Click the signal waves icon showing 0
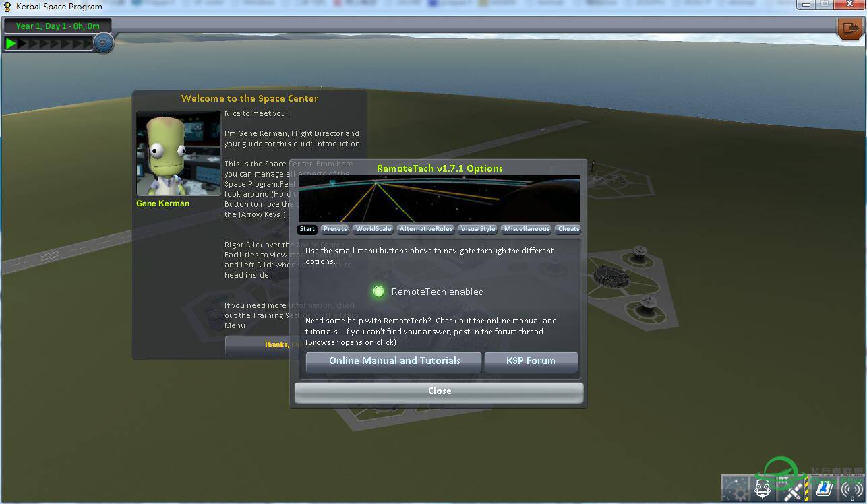Image resolution: width=867 pixels, height=504 pixels. pos(852,489)
